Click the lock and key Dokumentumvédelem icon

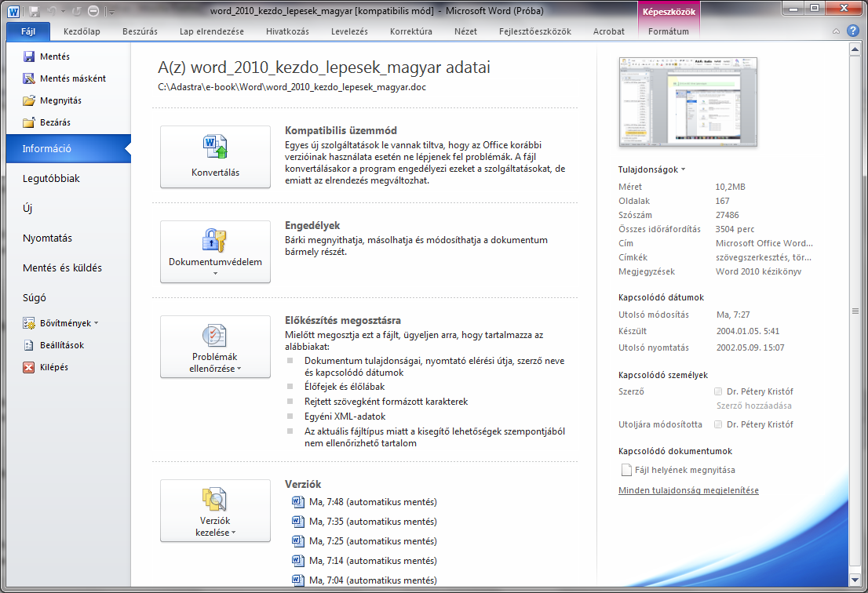click(x=215, y=241)
